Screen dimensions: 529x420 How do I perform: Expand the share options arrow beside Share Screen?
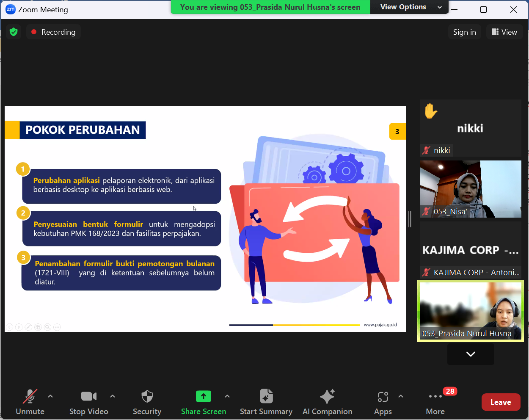pyautogui.click(x=227, y=396)
